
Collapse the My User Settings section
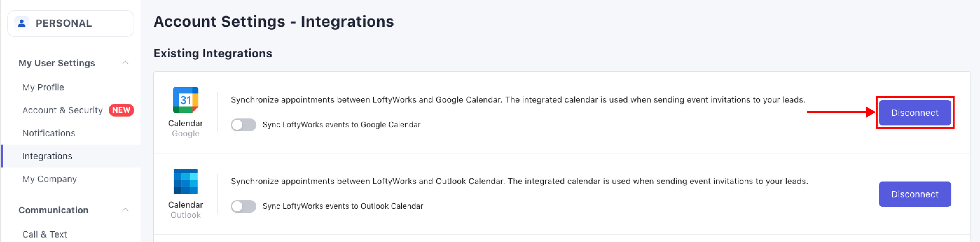click(x=125, y=63)
